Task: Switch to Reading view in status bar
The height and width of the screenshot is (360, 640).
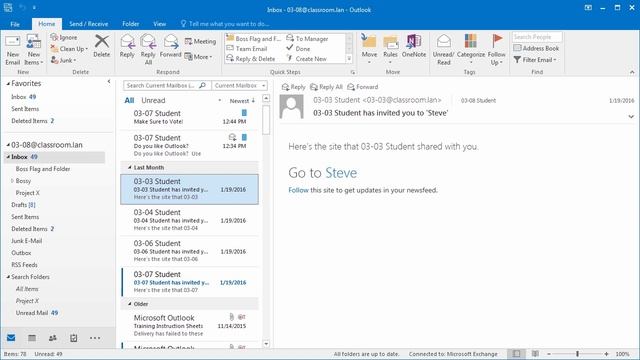Action: (535, 354)
